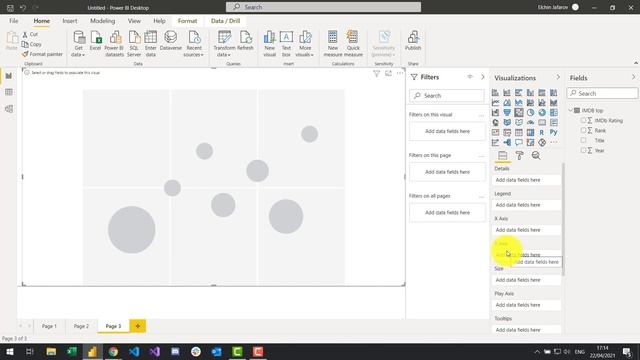Click the Refresh button
This screenshot has height=360, width=640.
tap(245, 41)
